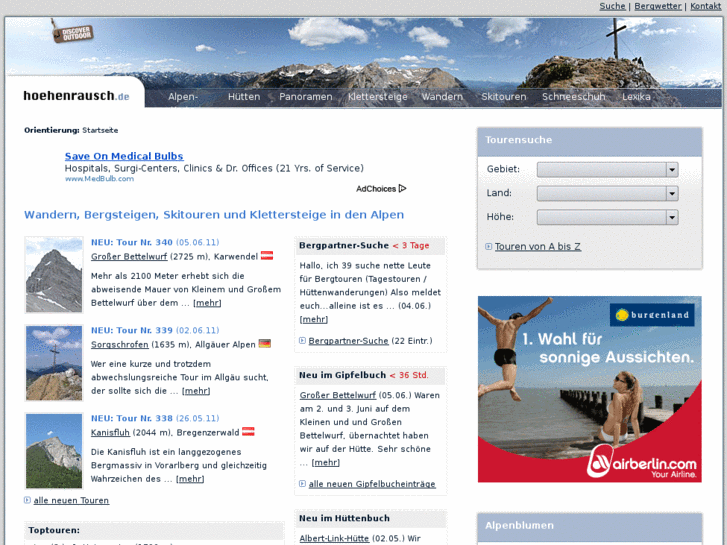Open Großer Bettelwurf link in tour 340
The height and width of the screenshot is (545, 727).
(x=129, y=256)
